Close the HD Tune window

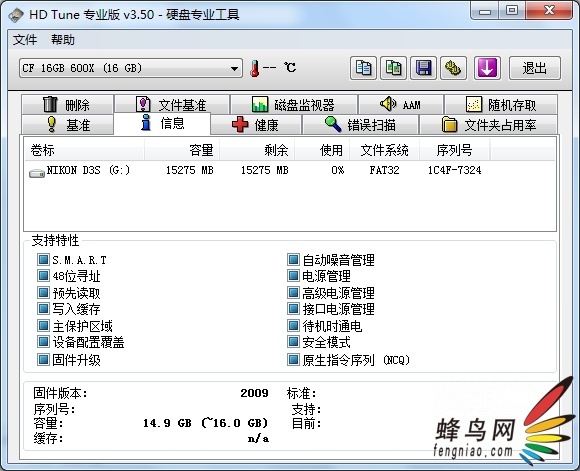click(x=549, y=11)
